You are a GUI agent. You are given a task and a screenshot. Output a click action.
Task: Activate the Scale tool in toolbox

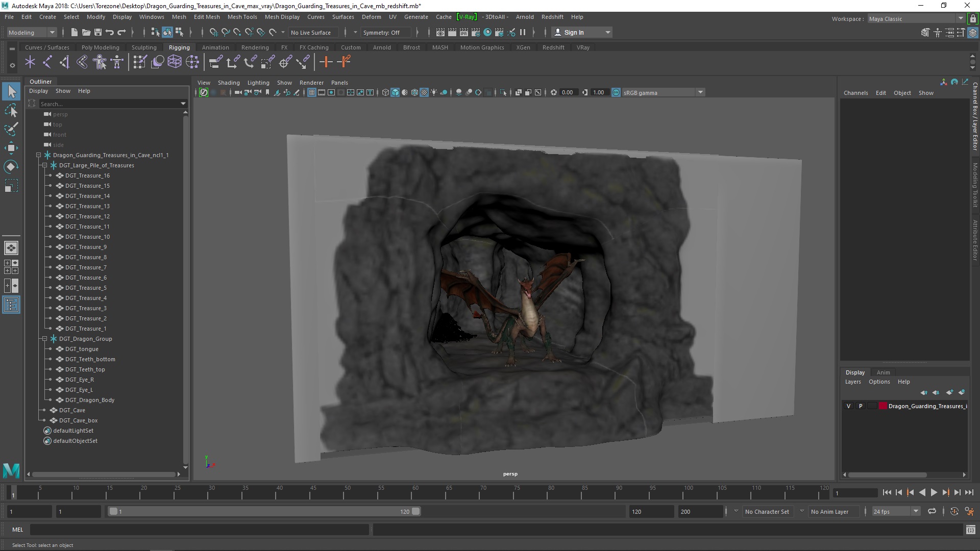coord(11,186)
